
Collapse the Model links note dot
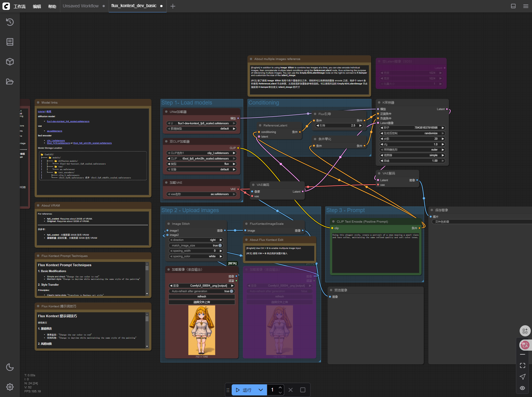[x=38, y=102]
